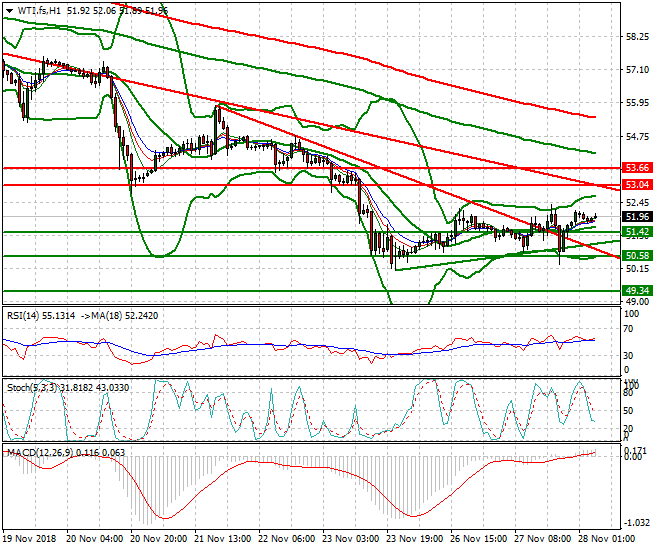Click the 21 Nov 13:00 time axis label
This screenshot has height=550, width=660.
pyautogui.click(x=223, y=539)
